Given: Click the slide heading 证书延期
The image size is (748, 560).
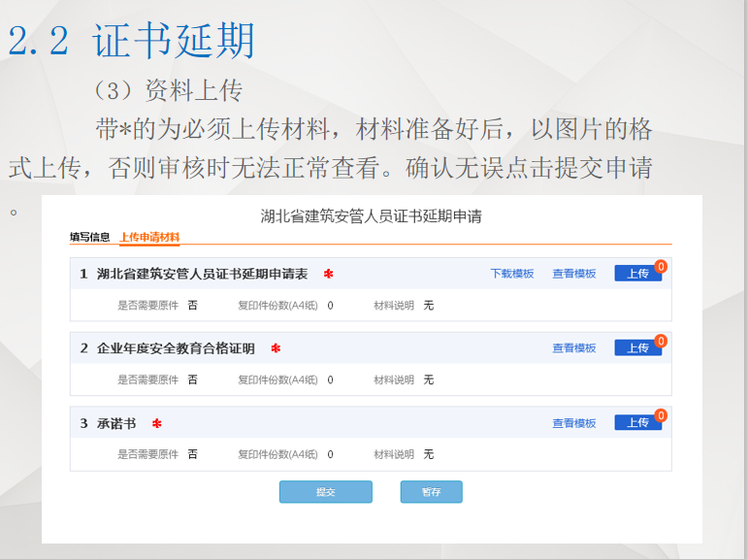Looking at the screenshot, I should pyautogui.click(x=174, y=41).
